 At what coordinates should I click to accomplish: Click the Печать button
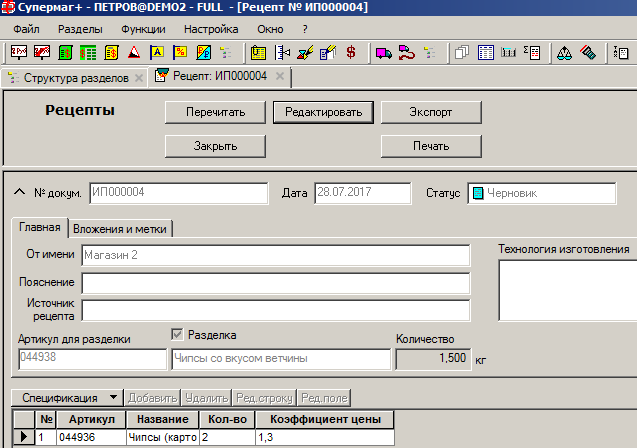click(x=431, y=146)
